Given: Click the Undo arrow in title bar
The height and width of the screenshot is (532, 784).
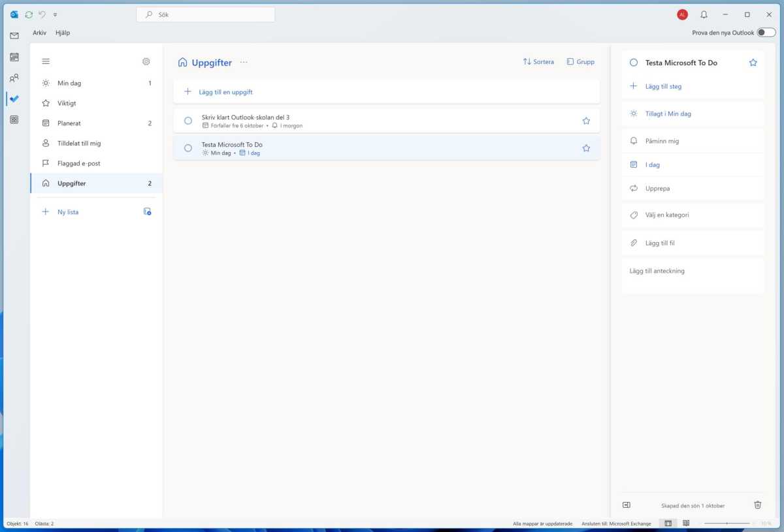Looking at the screenshot, I should coord(42,14).
